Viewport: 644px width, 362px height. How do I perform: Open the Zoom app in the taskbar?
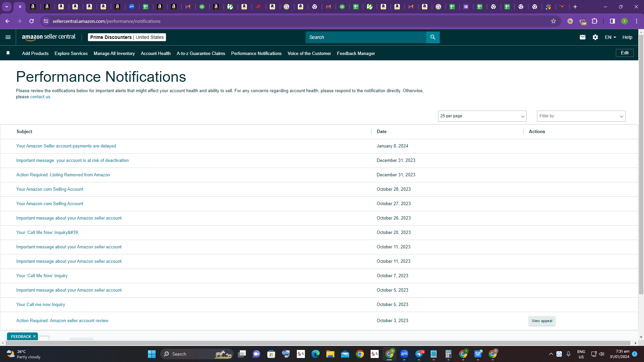(x=404, y=354)
